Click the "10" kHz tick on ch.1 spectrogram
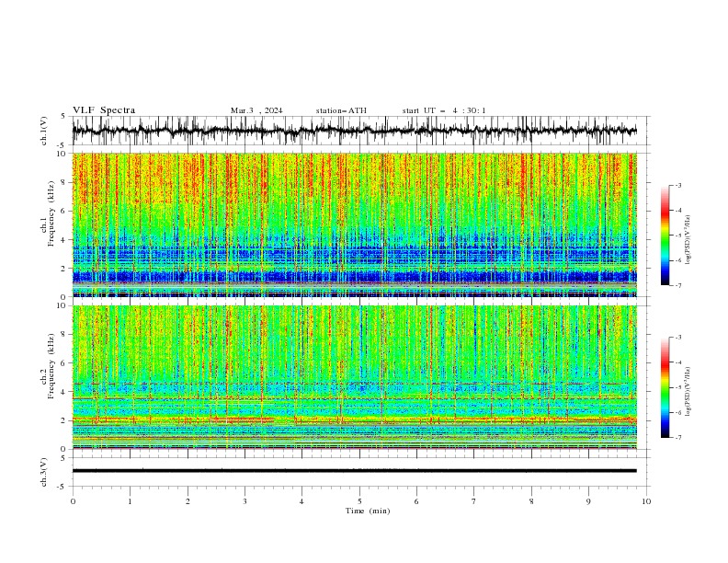Image resolution: width=728 pixels, height=563 pixels. (x=62, y=154)
